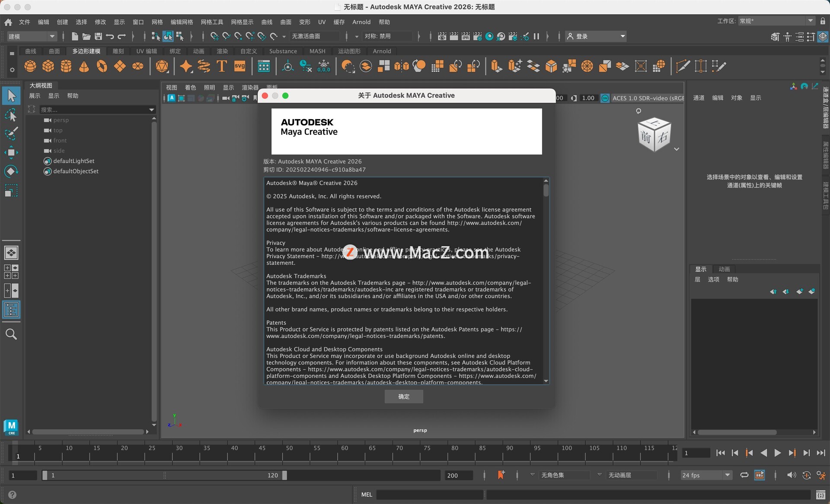Open the 建模 menu set dropdown
Image resolution: width=830 pixels, height=504 pixels.
pyautogui.click(x=32, y=36)
